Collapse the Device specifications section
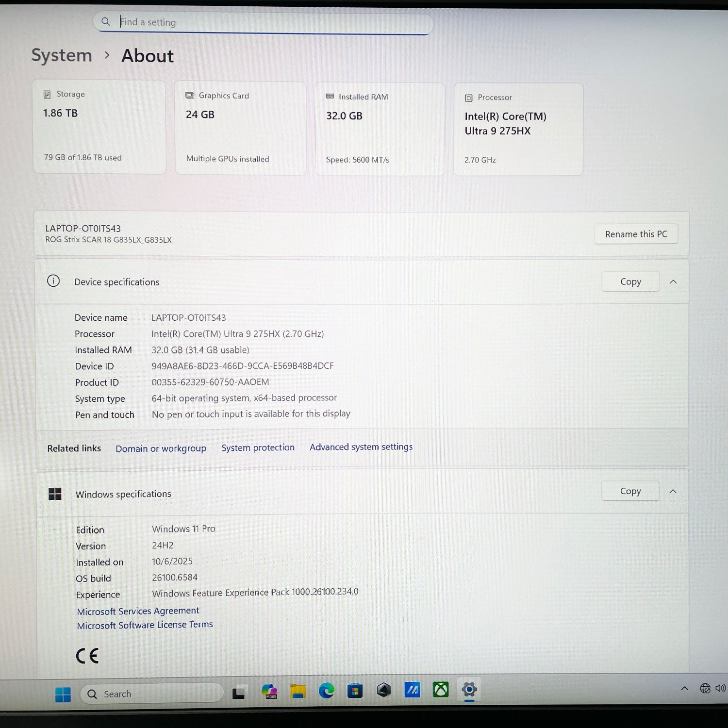 coord(673,281)
